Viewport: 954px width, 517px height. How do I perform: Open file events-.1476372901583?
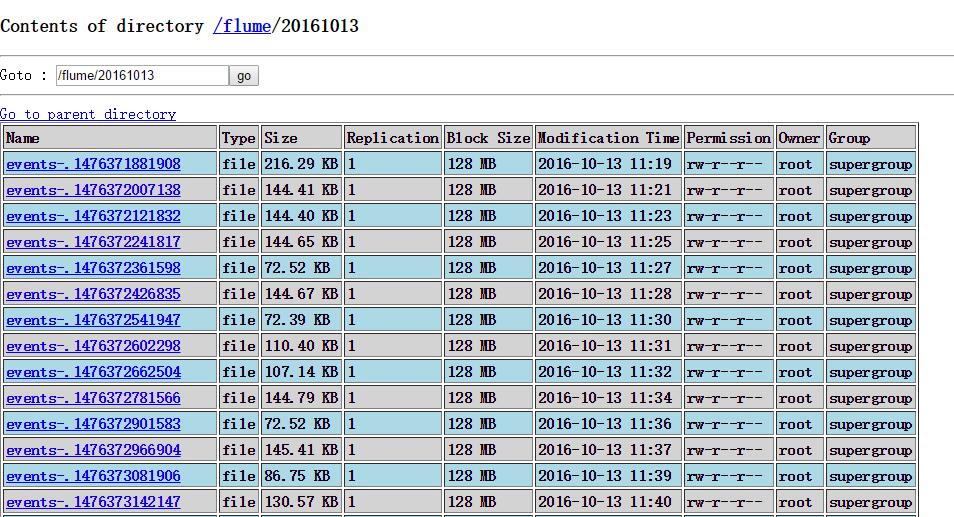click(93, 425)
